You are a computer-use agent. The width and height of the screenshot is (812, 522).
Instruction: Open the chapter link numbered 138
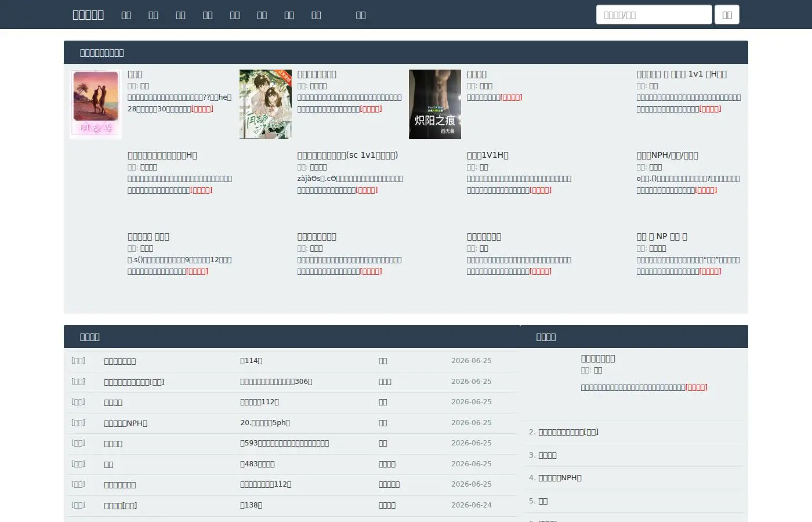[251, 505]
